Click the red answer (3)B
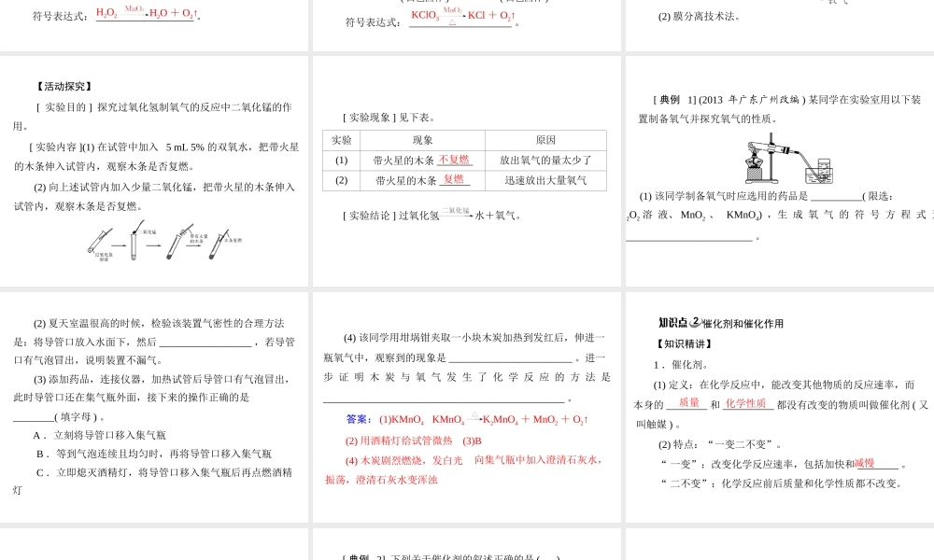This screenshot has width=934, height=560. [x=472, y=441]
